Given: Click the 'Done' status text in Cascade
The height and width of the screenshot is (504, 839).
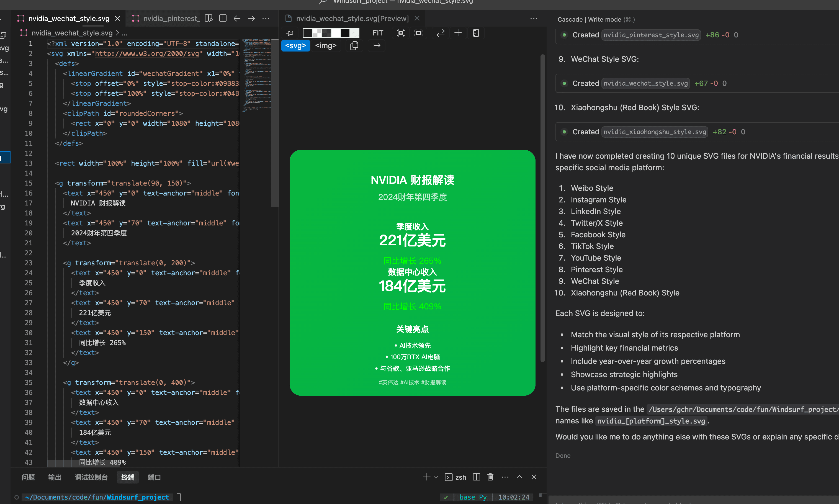Looking at the screenshot, I should click(563, 456).
